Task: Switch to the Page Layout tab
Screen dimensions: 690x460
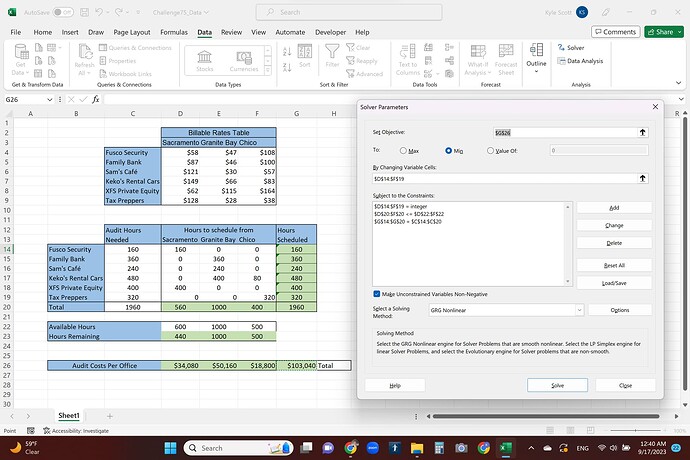Action: (x=132, y=32)
